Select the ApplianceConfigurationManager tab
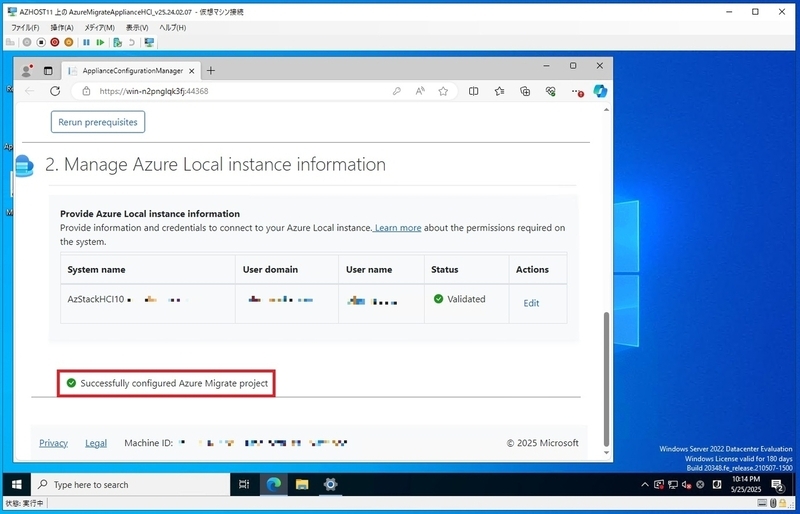Screen dimensions: 800x514 (x=131, y=71)
